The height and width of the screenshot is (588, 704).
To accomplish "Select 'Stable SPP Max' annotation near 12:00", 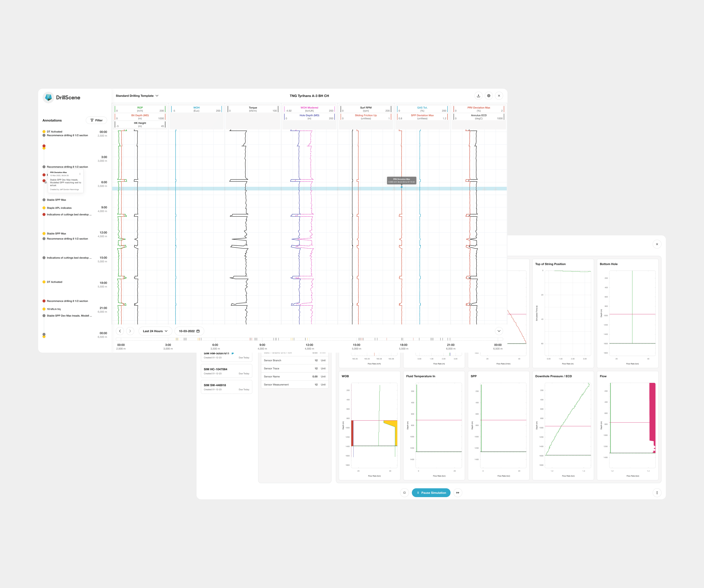I will pos(56,234).
